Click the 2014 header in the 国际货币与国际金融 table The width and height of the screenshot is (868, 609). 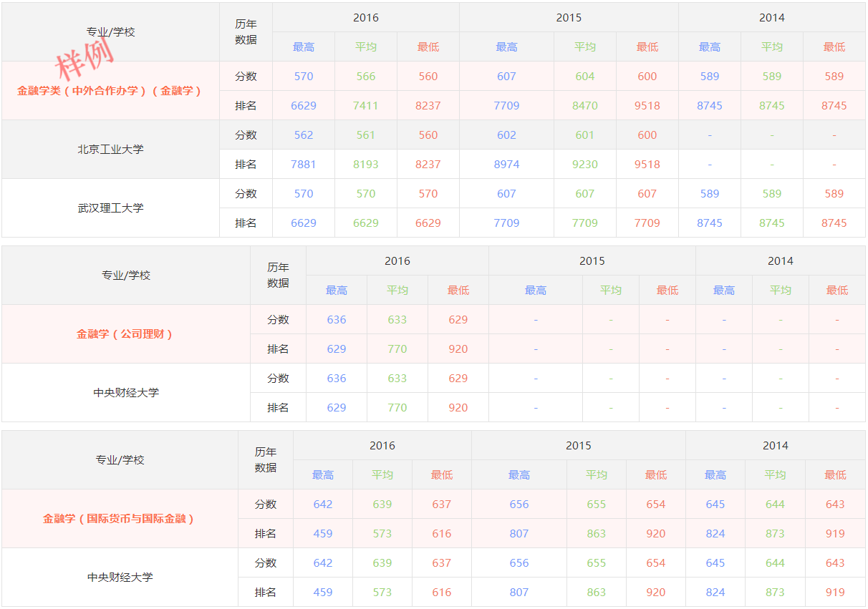776,446
